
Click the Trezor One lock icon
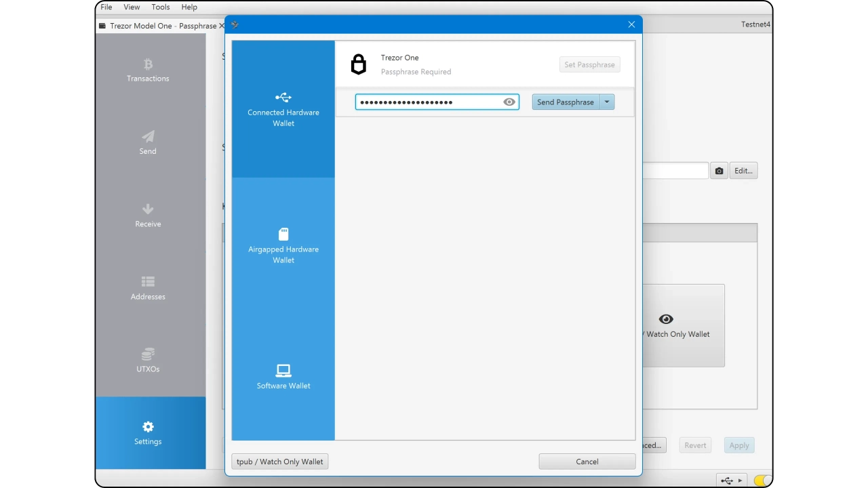(x=358, y=64)
